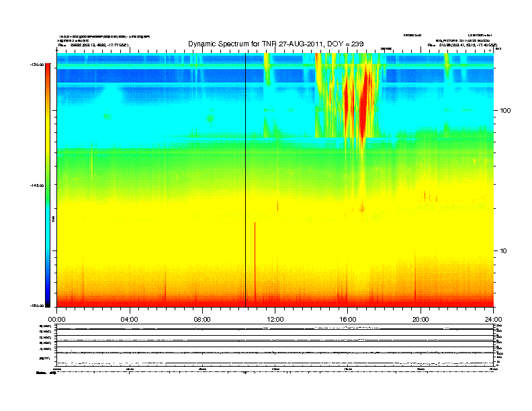Click the 100 frequency axis label
The height and width of the screenshot is (411, 532).
[x=505, y=111]
